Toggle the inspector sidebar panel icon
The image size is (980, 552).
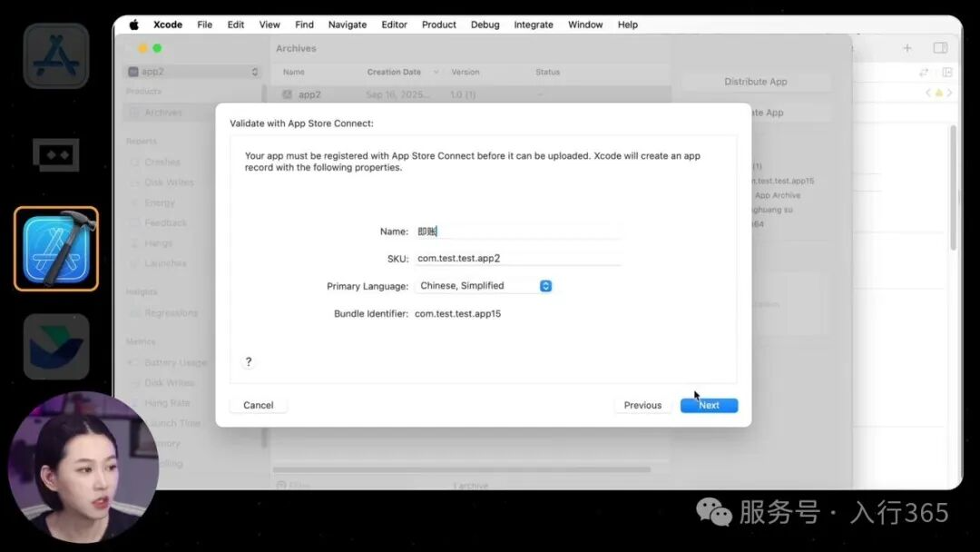(x=940, y=48)
